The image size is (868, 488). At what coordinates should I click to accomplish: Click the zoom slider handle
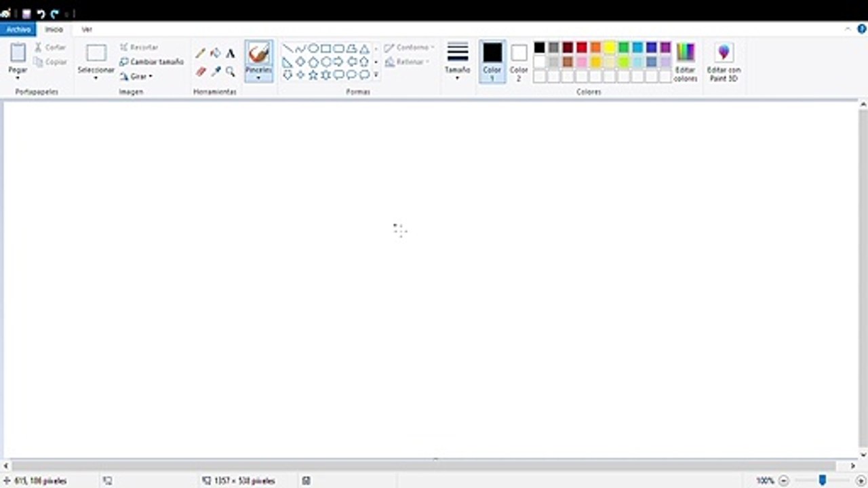[x=822, y=481]
